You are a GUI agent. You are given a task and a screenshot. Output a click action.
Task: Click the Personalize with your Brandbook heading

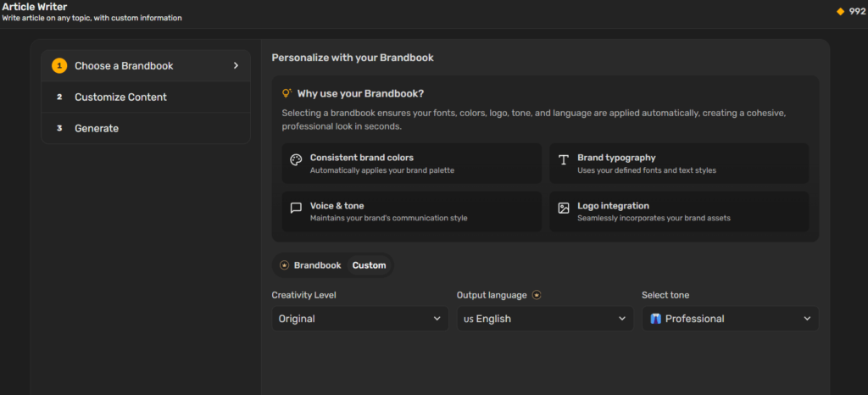pyautogui.click(x=353, y=58)
